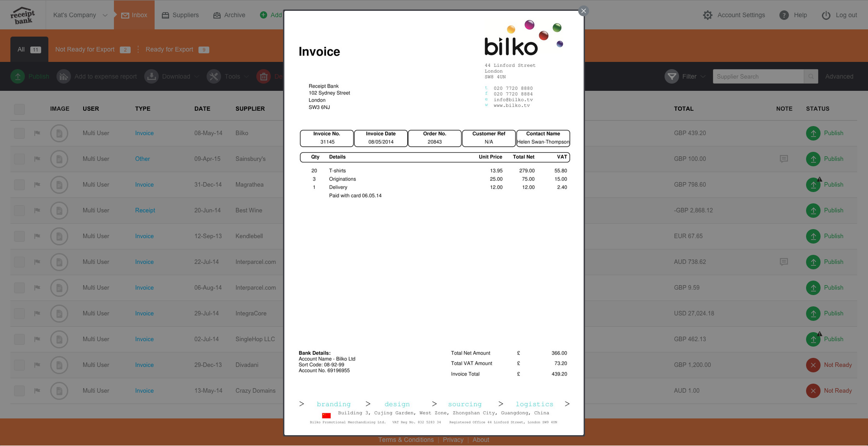
Task: Check the SingleHop LLC row checkbox
Action: tap(19, 339)
